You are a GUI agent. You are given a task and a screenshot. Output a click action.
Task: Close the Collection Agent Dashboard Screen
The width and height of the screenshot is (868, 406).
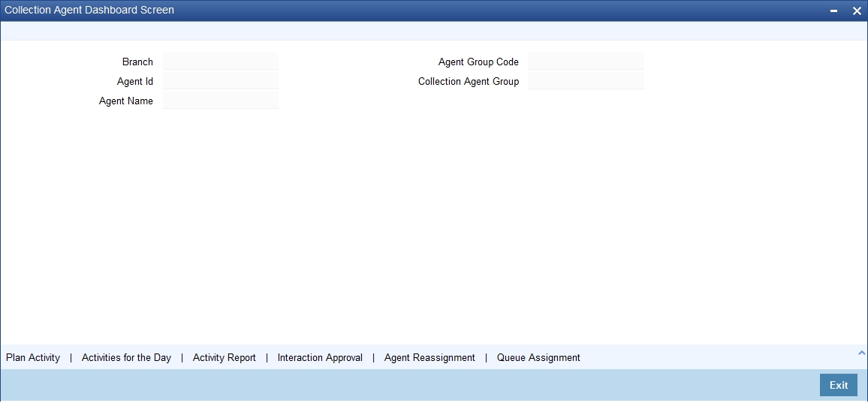tap(857, 11)
